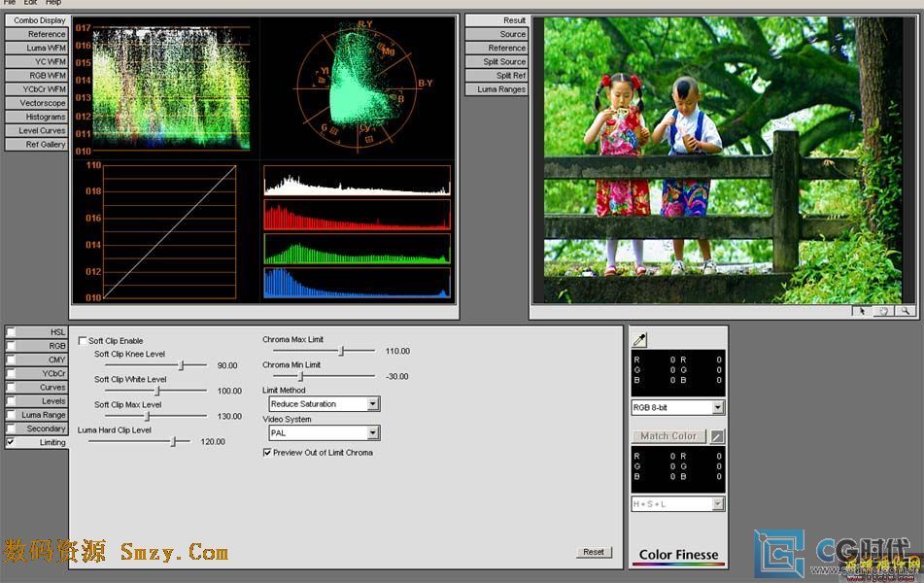Tick the checkbox beside YCbCr correction tab
This screenshot has width=924, height=583.
pyautogui.click(x=11, y=373)
